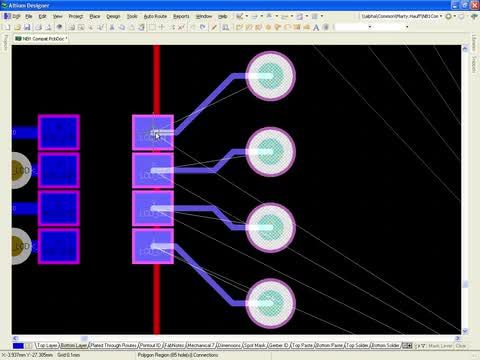Viewport: 480px width, 360px height.
Task: Click the Copy icon in the toolbar
Action: [x=122, y=27]
